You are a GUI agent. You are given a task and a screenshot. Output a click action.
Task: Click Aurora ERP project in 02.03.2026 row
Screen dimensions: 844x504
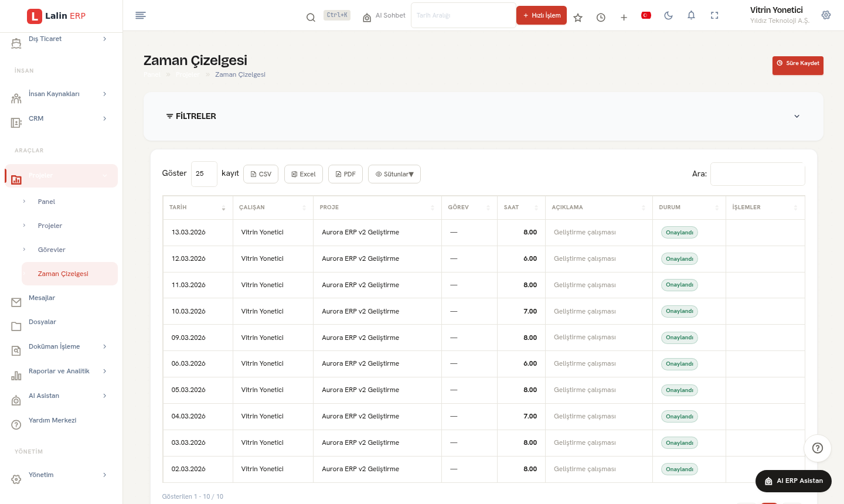[360, 469]
